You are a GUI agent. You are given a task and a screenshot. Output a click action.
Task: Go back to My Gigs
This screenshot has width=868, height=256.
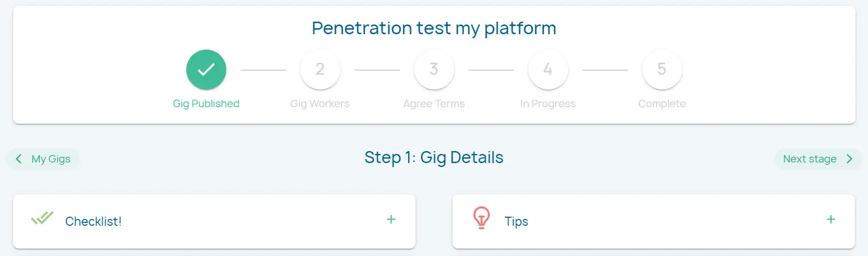click(51, 159)
